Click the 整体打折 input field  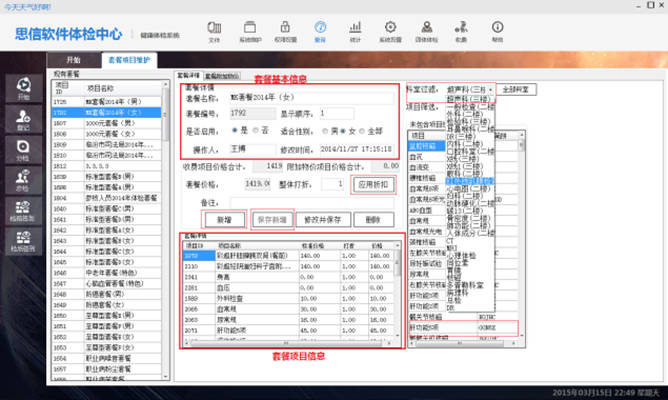[x=332, y=184]
